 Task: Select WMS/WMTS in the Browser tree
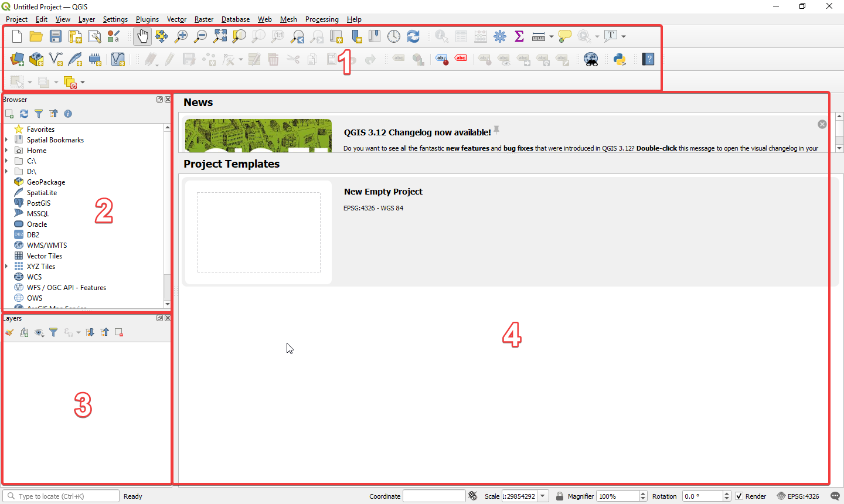tap(47, 246)
